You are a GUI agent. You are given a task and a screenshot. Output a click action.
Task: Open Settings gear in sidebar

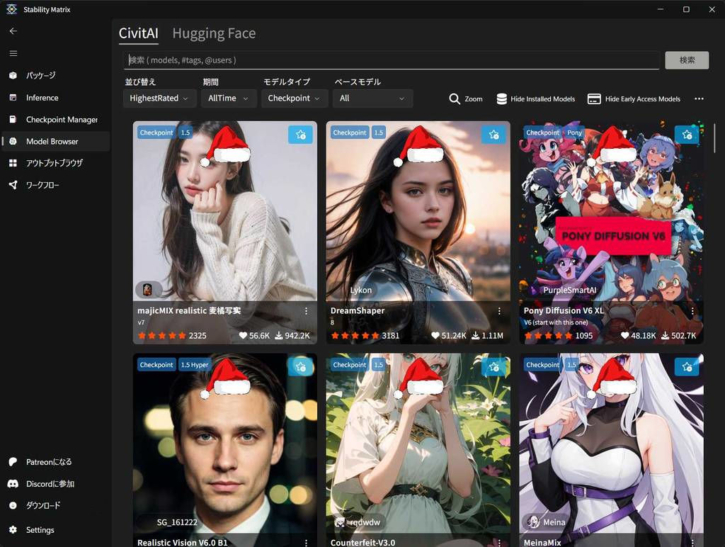pos(39,530)
